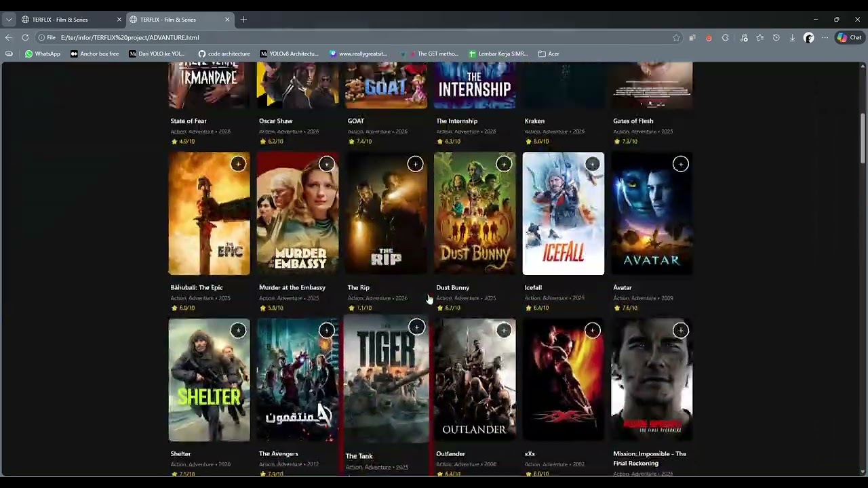Screen dimensions: 868x488
Task: Open the Avatar movie poster
Action: point(652,213)
